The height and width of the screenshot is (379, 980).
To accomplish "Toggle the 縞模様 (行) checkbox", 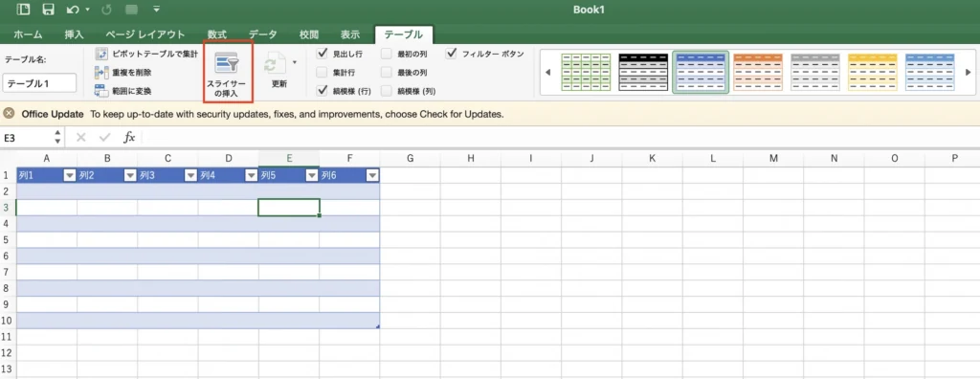I will point(322,91).
